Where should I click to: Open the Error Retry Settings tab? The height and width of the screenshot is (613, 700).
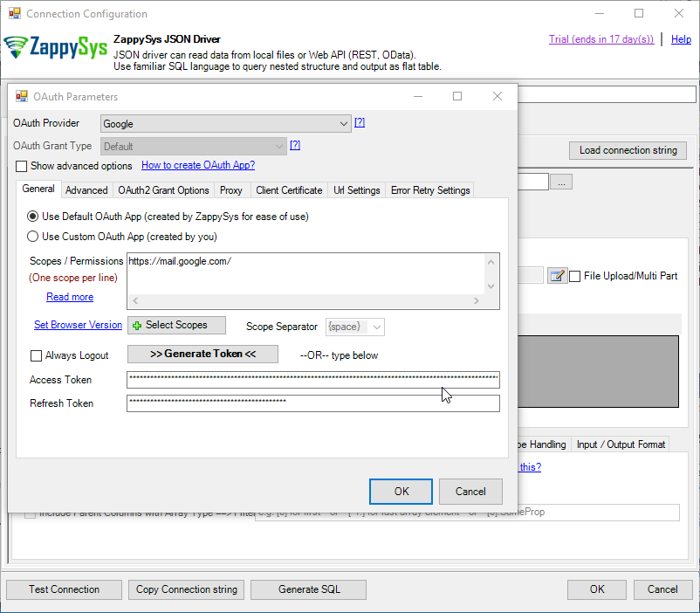tap(430, 190)
